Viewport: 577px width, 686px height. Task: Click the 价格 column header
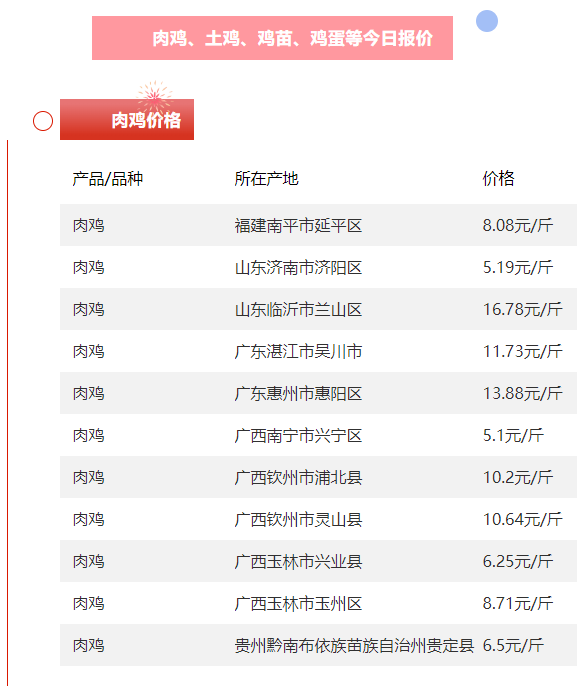(x=498, y=178)
